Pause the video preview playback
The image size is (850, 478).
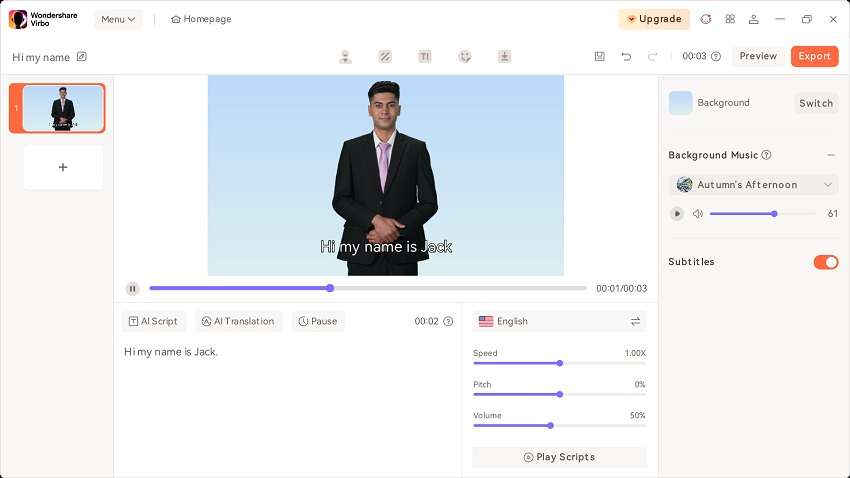(132, 288)
